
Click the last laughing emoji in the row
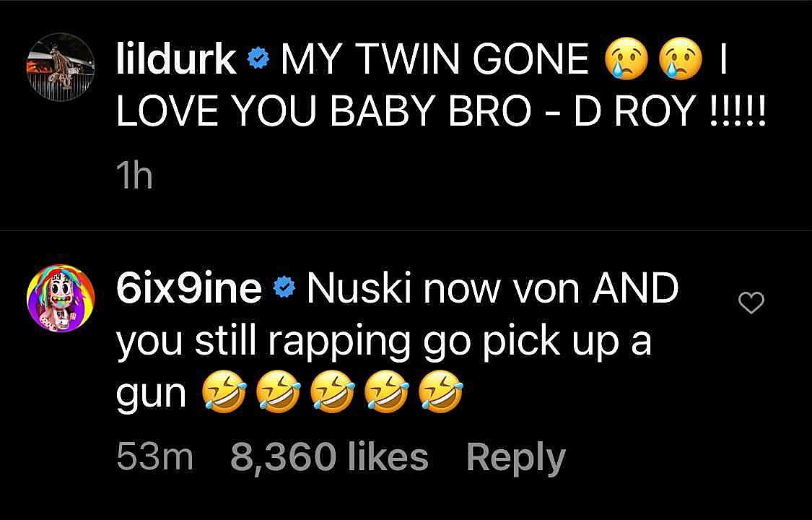(x=440, y=392)
